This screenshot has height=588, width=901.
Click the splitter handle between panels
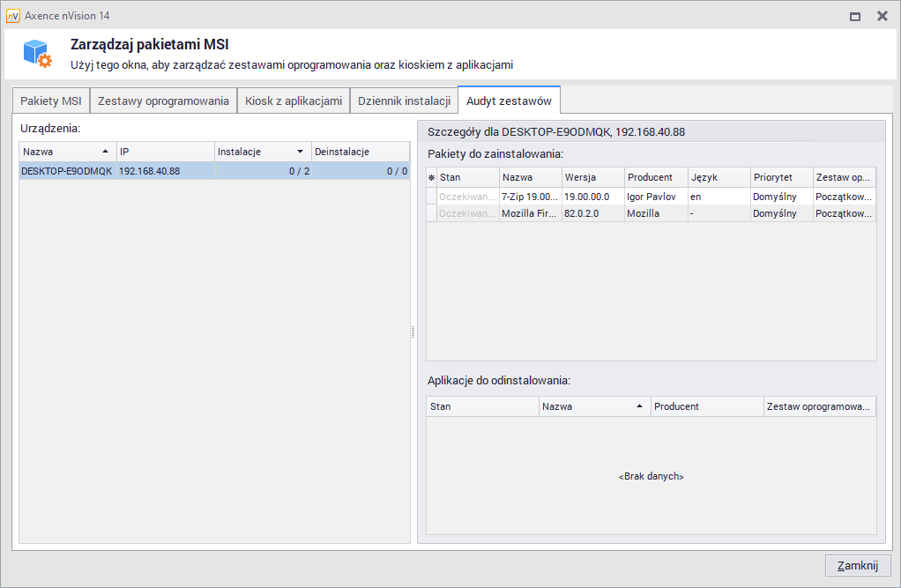413,331
